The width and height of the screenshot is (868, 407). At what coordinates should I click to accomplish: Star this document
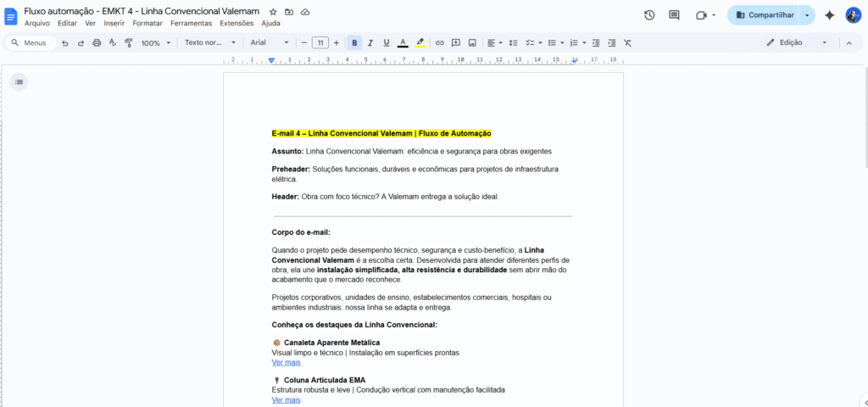click(273, 12)
